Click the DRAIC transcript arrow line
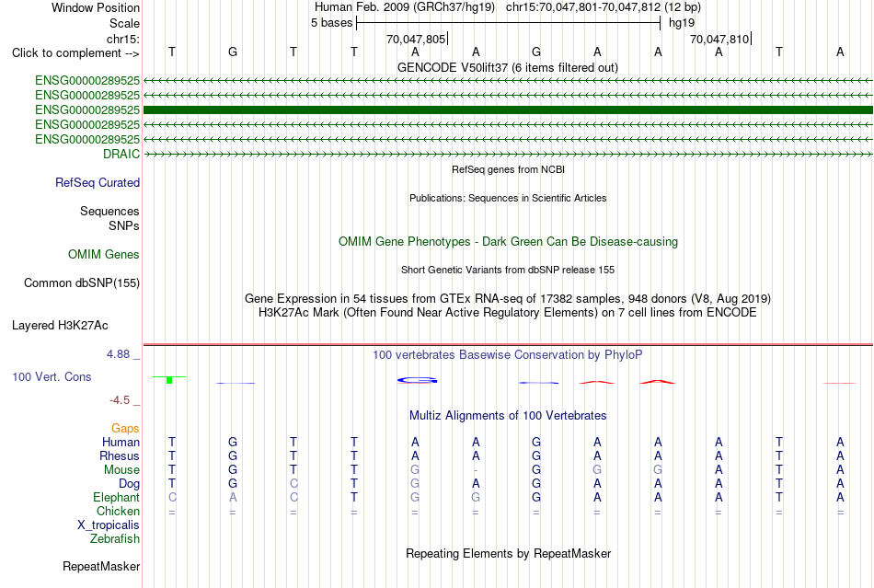Viewport: 874px width, 588px height. [508, 154]
